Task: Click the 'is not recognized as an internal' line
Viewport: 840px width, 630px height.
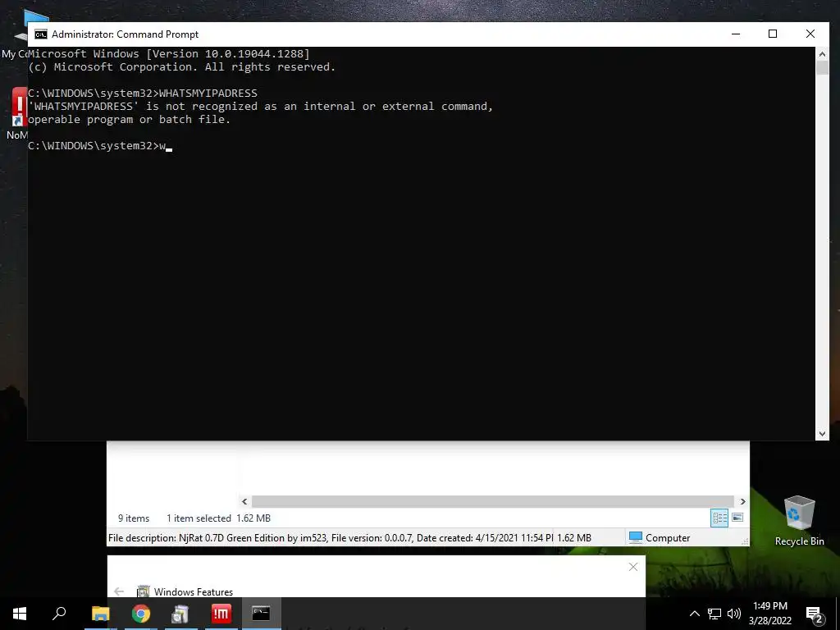Action: (260, 106)
